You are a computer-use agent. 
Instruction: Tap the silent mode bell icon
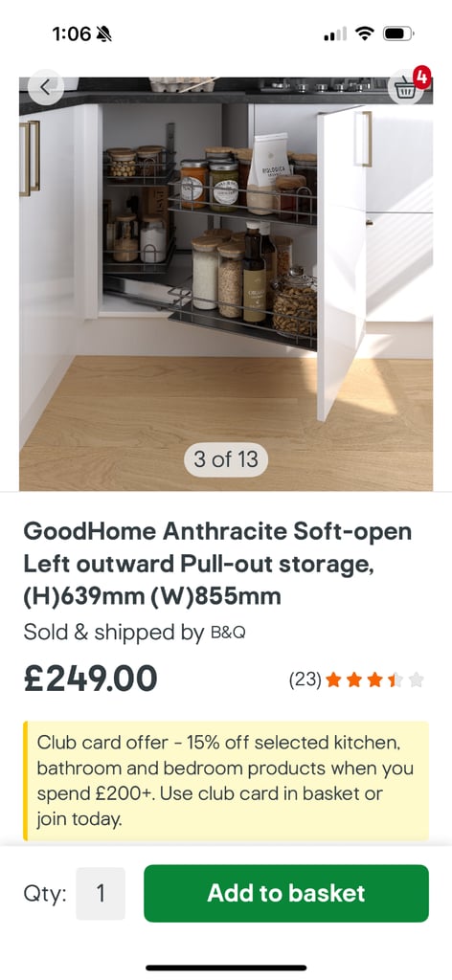coord(104,33)
